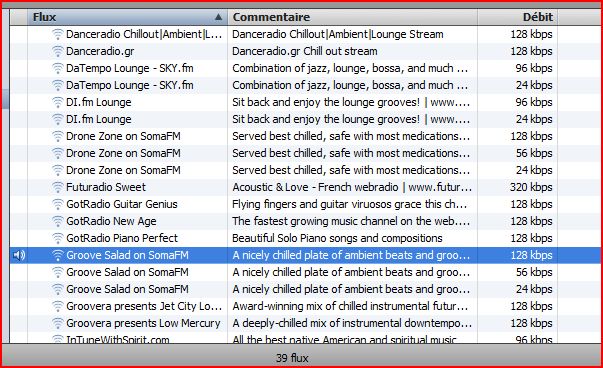
Task: Click stream icon of DaTempo Lounge 96 kbps row
Action: click(x=57, y=68)
